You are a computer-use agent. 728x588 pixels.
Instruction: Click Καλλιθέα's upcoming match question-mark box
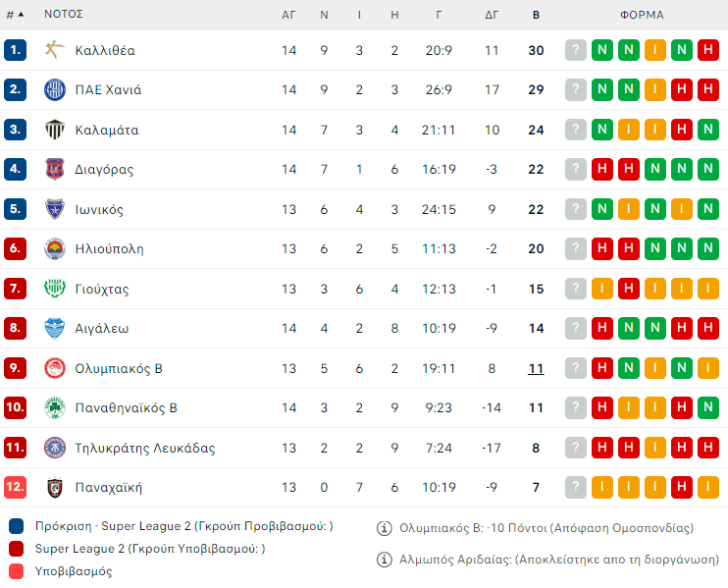[576, 50]
